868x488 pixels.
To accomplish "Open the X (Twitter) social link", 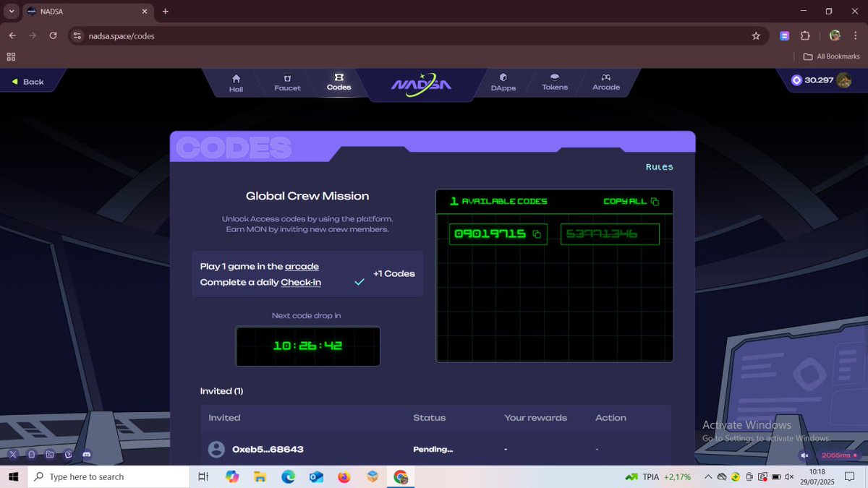I will 13,455.
